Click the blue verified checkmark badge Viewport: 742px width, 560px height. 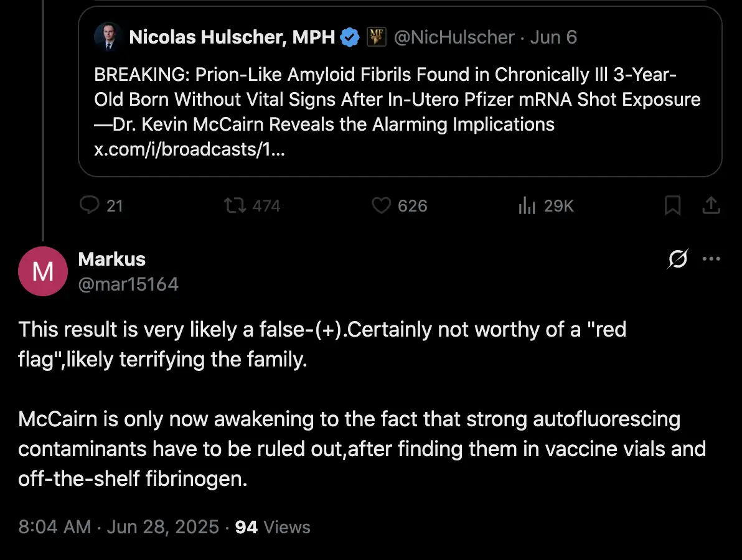coord(350,37)
